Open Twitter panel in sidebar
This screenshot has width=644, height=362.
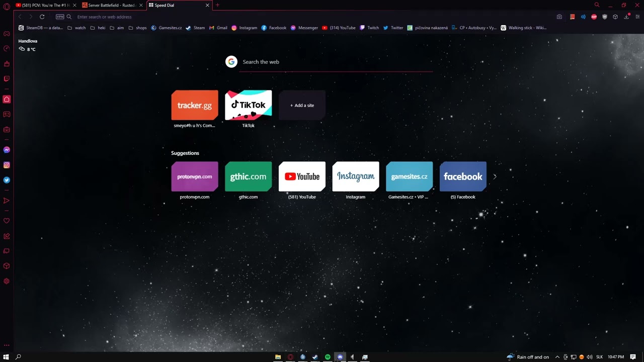(7, 180)
